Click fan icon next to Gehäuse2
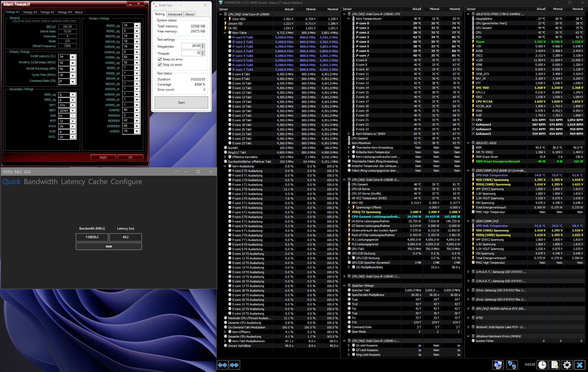Image resolution: width=588 pixels, height=372 pixels. point(473,125)
